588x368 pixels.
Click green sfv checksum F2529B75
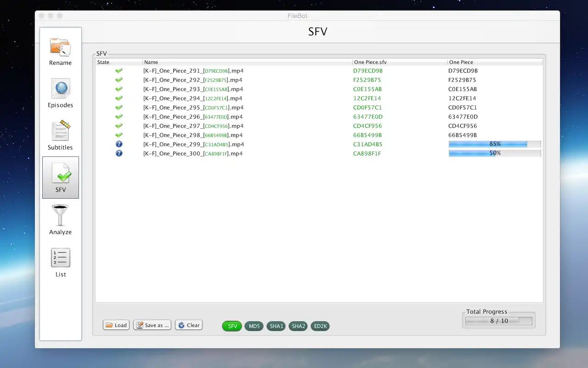click(367, 80)
